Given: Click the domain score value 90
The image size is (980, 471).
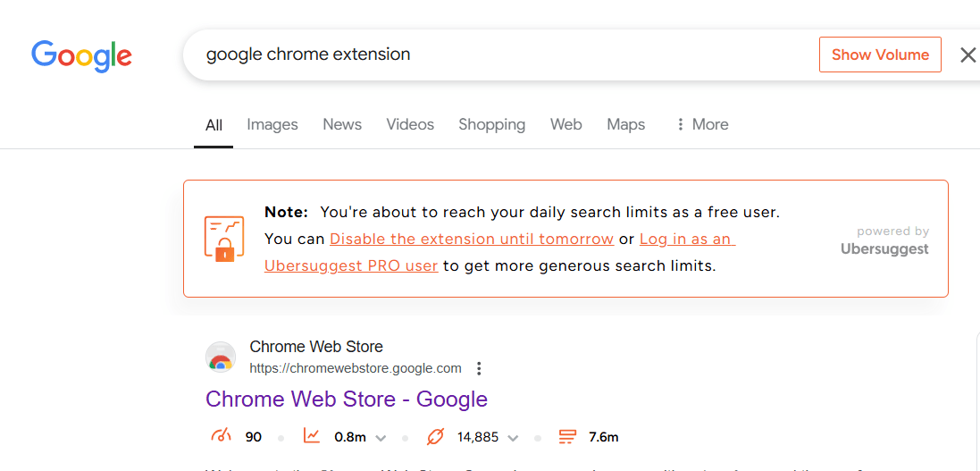Looking at the screenshot, I should tap(253, 437).
